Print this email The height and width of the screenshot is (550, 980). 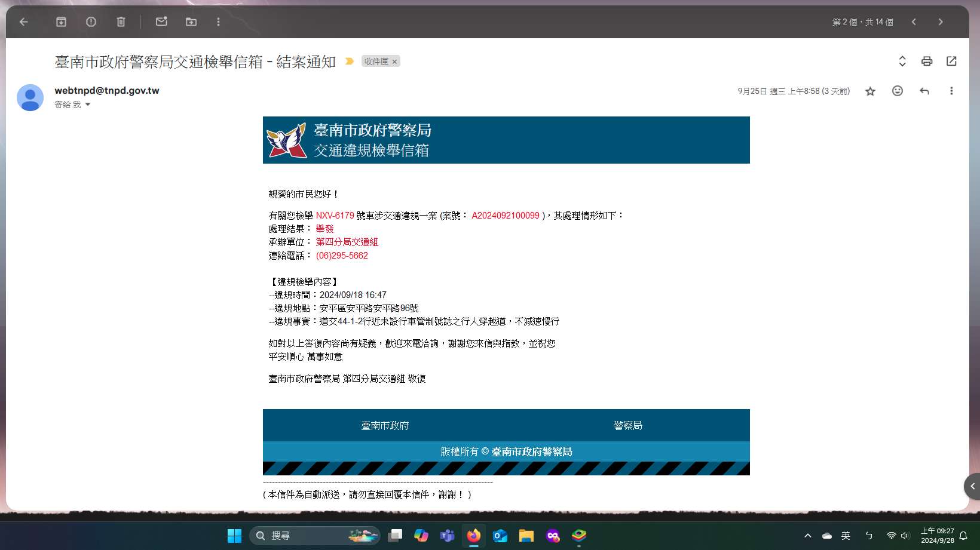click(x=927, y=61)
